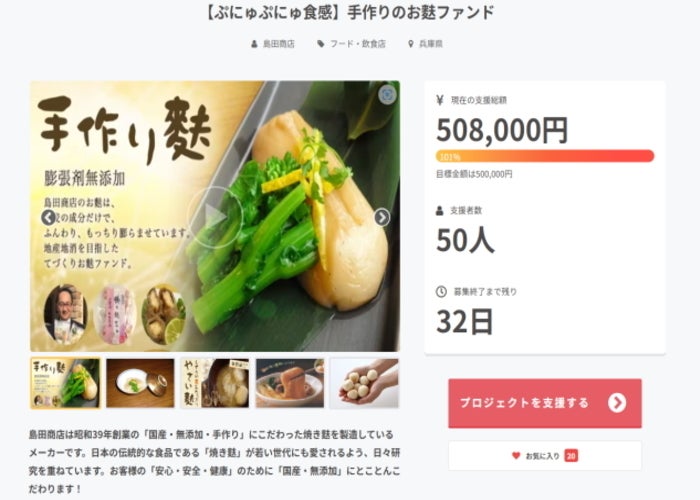This screenshot has height=500, width=700.
Task: Click the image enlarge icon on banner
Action: tap(387, 94)
